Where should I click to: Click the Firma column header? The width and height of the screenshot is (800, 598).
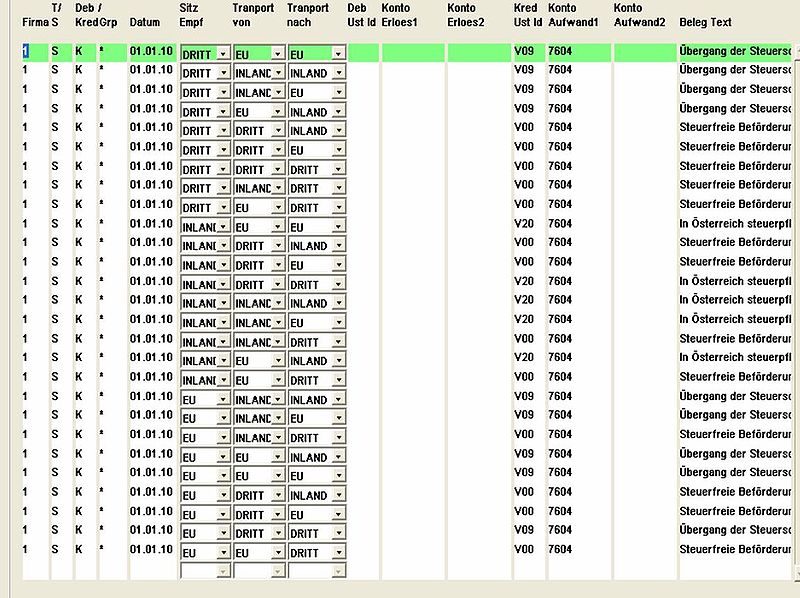35,22
